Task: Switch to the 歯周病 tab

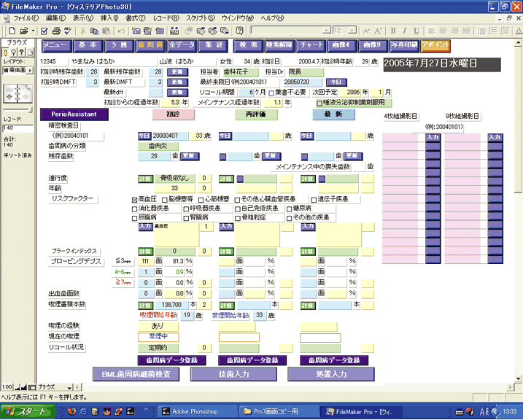Action: [150, 45]
